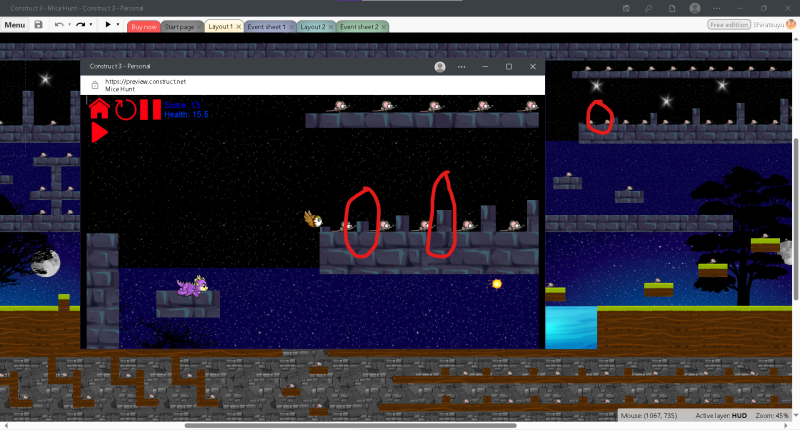Save the project with the floppy disk icon

tap(38, 24)
